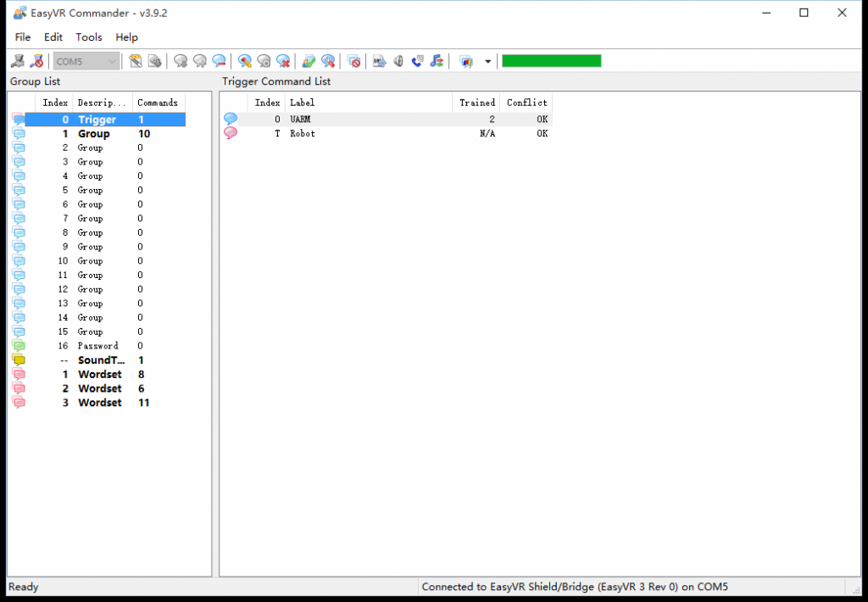The height and width of the screenshot is (602, 868).
Task: Click the pencil-on-notepad icon beside the COM5 port box
Action: tap(136, 61)
